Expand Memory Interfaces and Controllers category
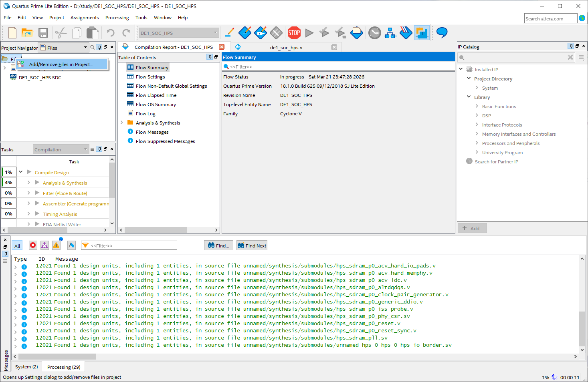Viewport: 588px width, 382px height. click(477, 134)
